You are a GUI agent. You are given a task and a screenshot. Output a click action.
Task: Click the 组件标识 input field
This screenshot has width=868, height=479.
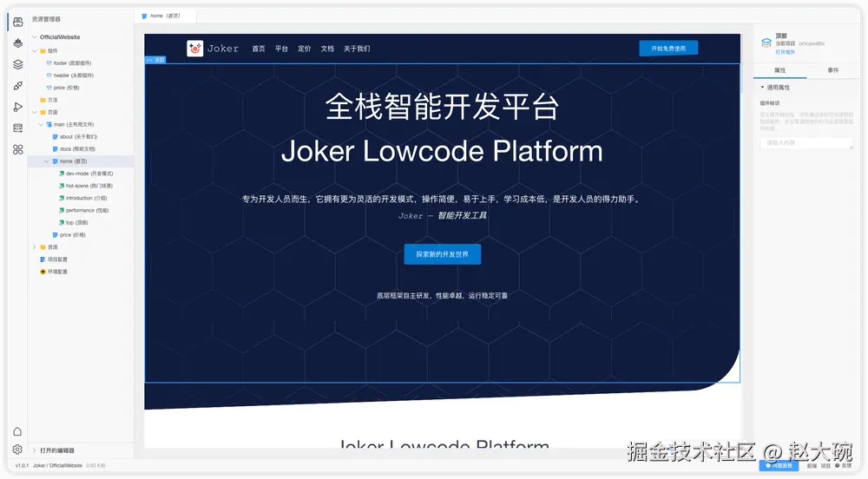tap(806, 142)
